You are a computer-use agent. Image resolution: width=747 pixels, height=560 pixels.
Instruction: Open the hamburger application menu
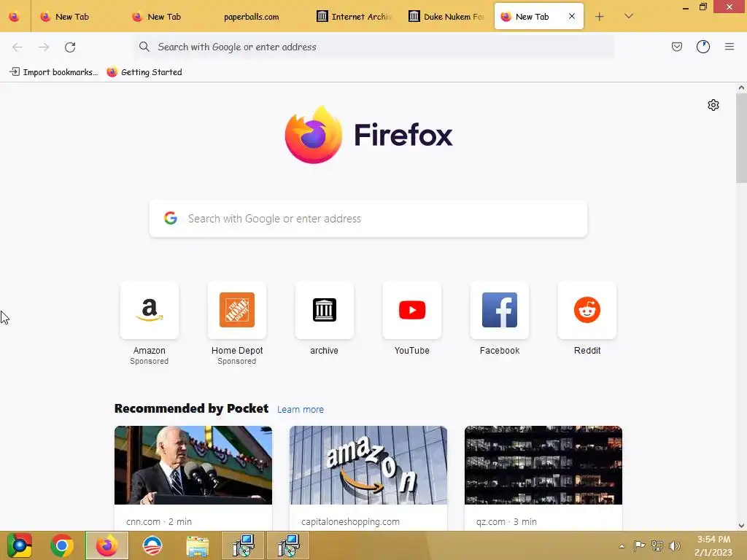click(x=729, y=47)
